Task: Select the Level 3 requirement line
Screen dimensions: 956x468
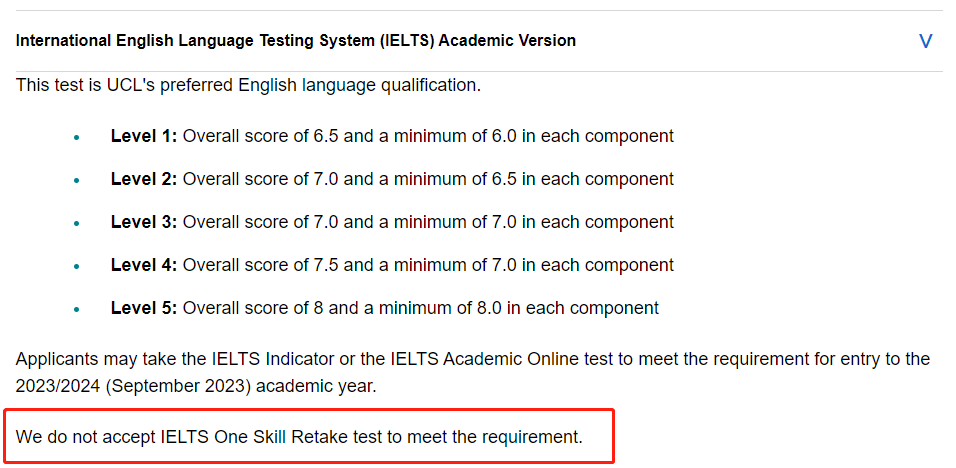Action: (x=392, y=222)
